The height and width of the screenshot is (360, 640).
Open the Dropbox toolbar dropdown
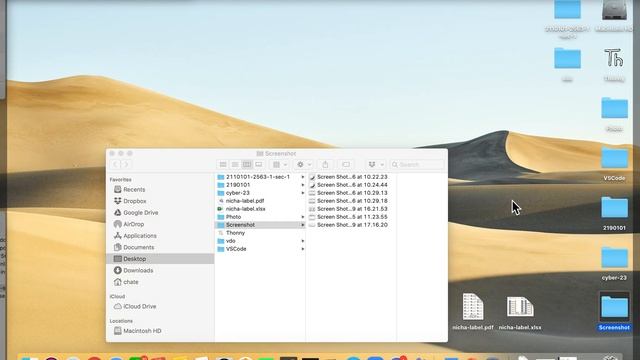[x=375, y=164]
